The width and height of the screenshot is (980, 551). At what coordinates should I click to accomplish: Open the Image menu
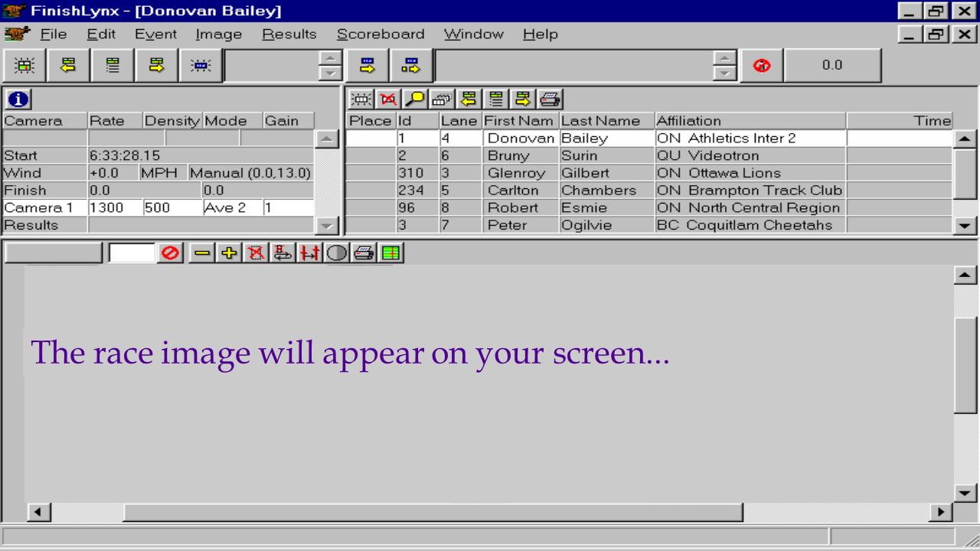(x=218, y=34)
